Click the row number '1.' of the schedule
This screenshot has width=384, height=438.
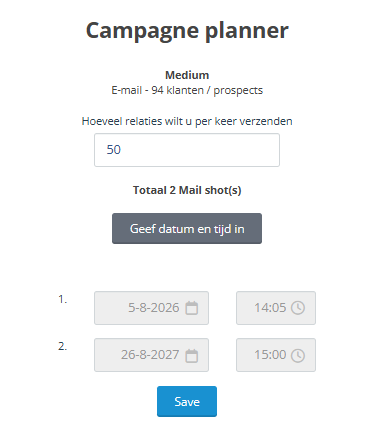[62, 299]
